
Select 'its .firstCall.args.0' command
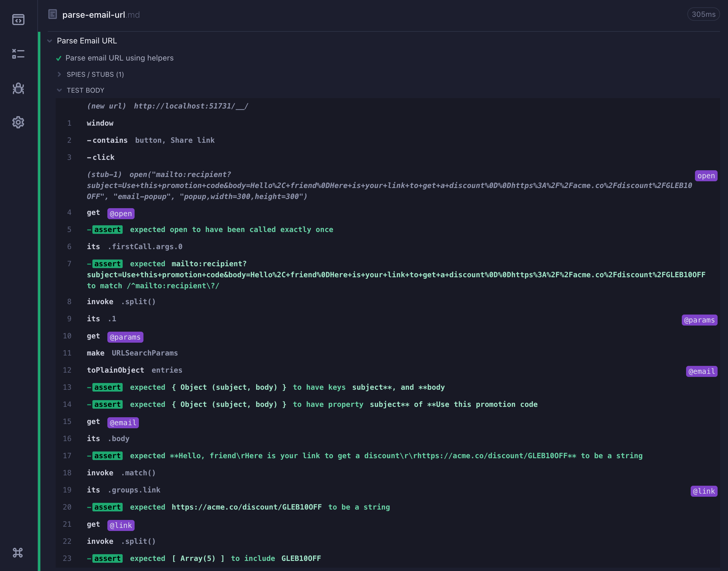click(388, 247)
